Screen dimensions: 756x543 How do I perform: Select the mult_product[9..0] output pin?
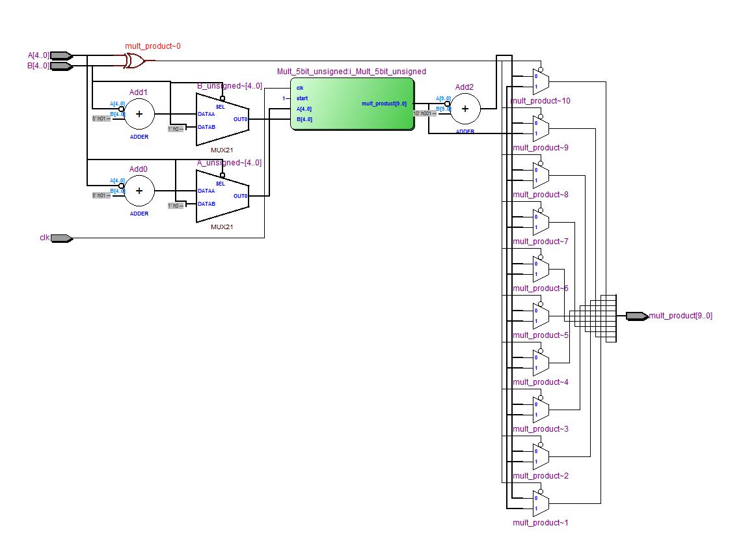click(x=638, y=316)
